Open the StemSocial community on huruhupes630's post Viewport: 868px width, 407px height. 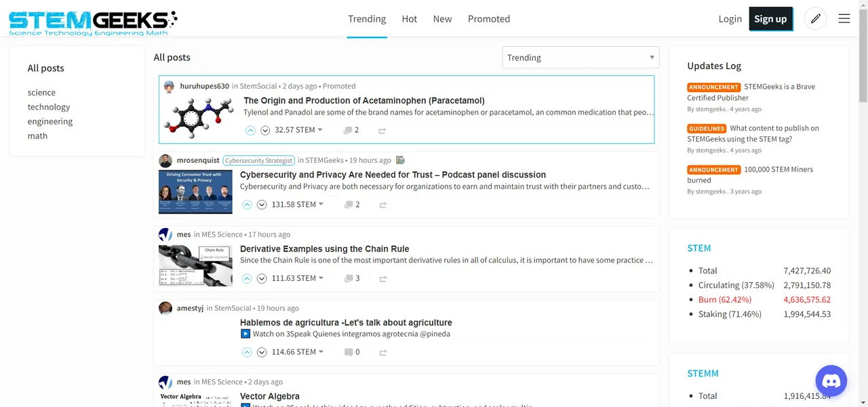(x=258, y=86)
